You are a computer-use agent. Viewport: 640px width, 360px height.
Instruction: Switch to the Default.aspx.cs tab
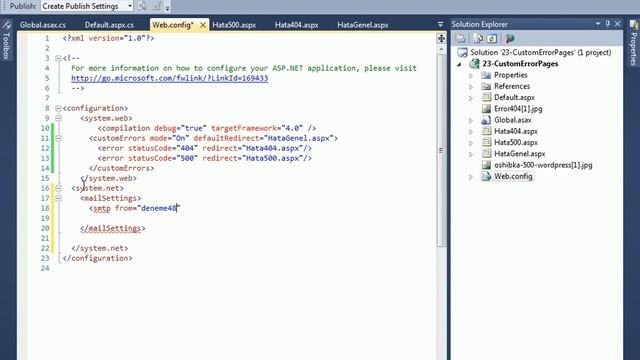tap(109, 25)
